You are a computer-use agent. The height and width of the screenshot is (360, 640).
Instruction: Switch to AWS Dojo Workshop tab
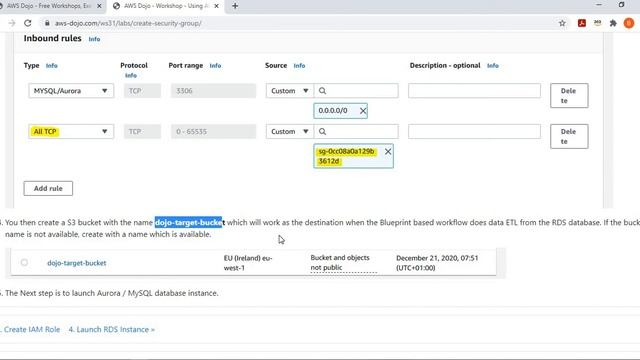(x=165, y=6)
